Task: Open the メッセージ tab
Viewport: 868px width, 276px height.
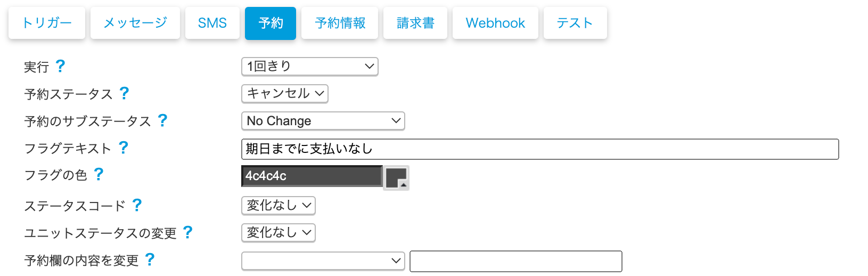Action: [x=135, y=23]
